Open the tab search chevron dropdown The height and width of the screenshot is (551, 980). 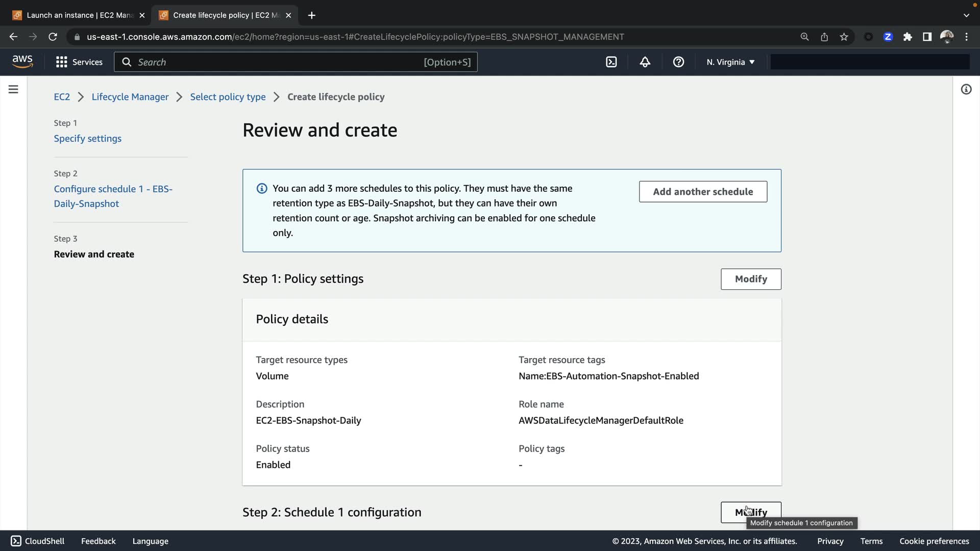click(966, 15)
